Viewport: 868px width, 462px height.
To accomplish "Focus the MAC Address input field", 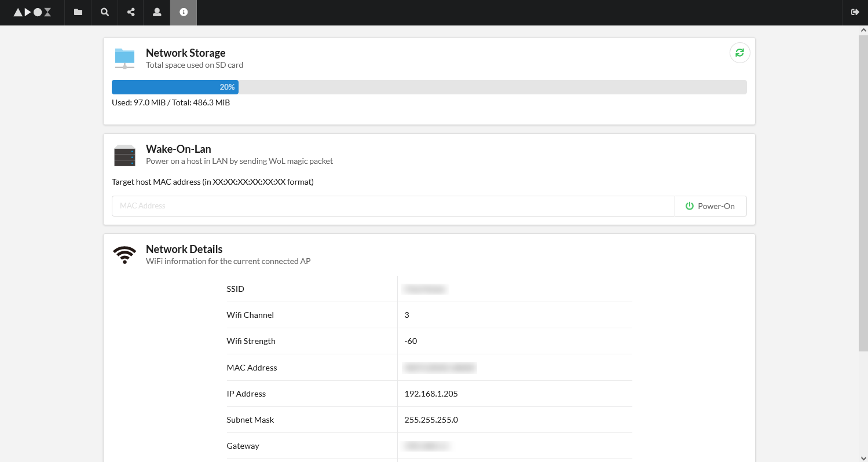I will 393,206.
